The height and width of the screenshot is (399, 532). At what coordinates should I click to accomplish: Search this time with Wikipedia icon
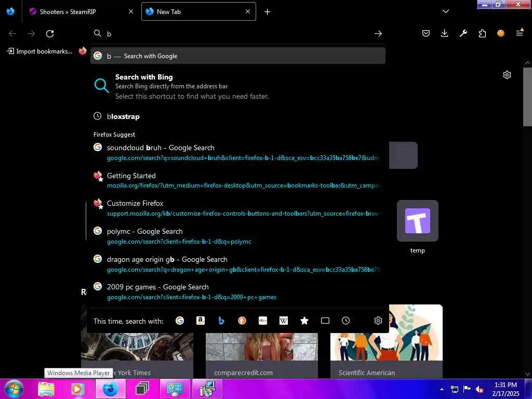point(284,321)
